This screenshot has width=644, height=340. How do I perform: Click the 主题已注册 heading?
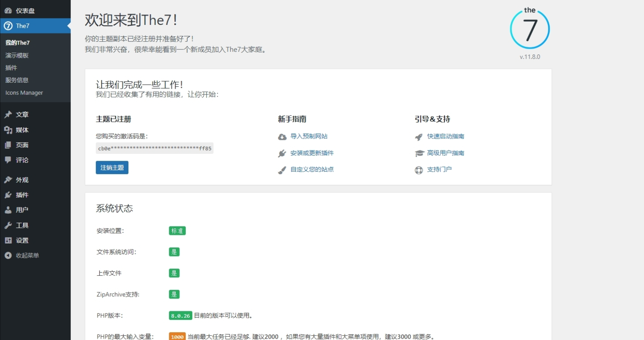(113, 119)
